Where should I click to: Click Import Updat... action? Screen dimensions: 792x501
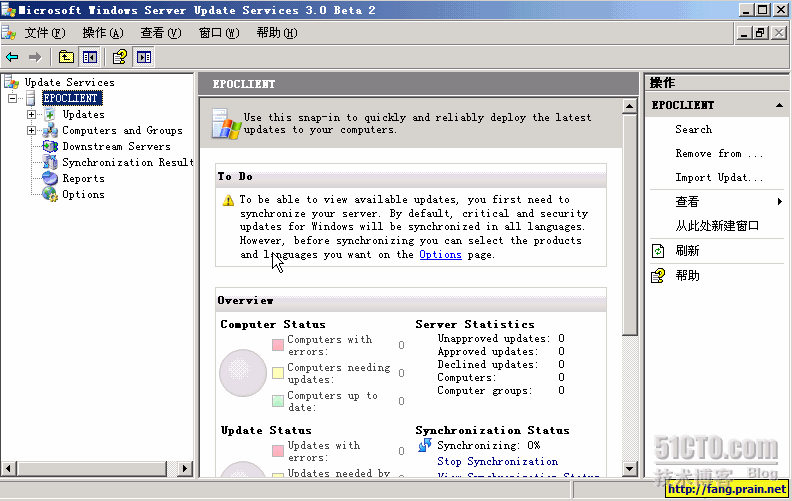[719, 177]
